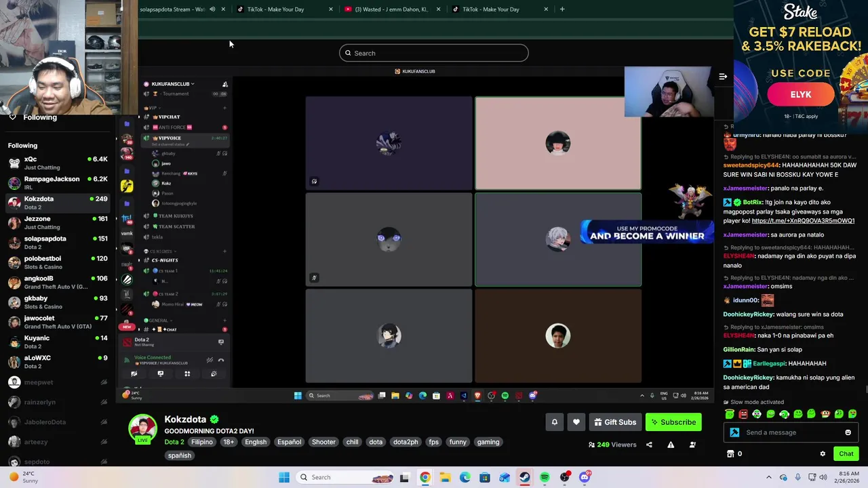The image size is (868, 488).
Task: Click the Following heart nav item
Action: 33,117
